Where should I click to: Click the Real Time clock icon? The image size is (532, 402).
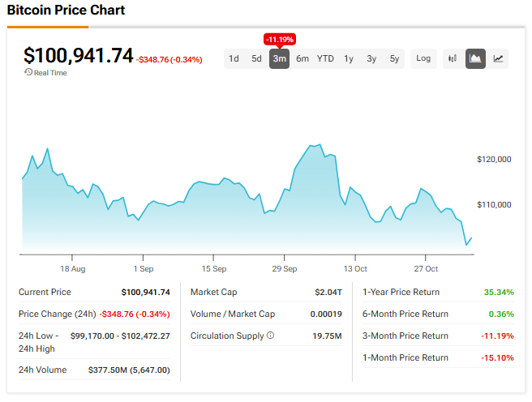(28, 72)
